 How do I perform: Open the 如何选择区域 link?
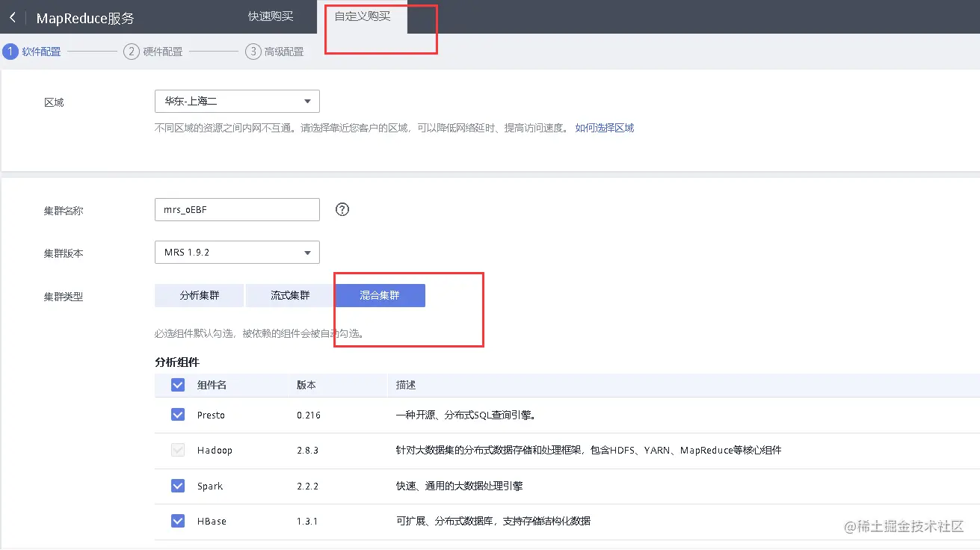(605, 128)
